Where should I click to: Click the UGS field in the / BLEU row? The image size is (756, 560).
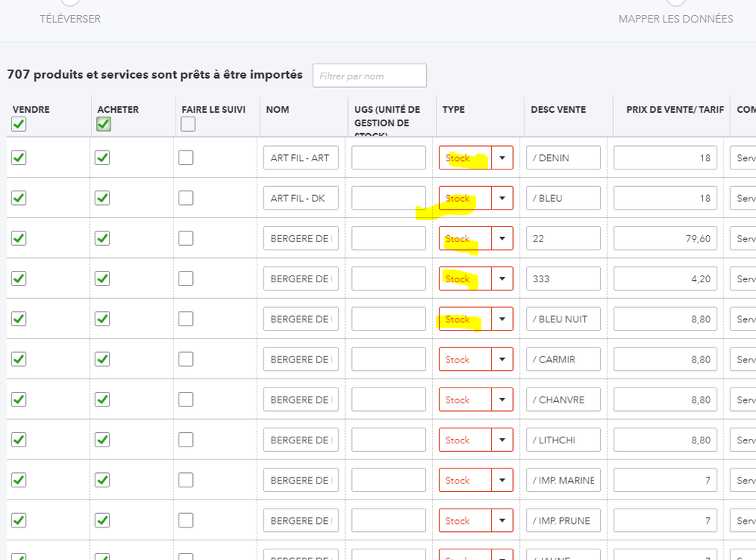click(389, 198)
